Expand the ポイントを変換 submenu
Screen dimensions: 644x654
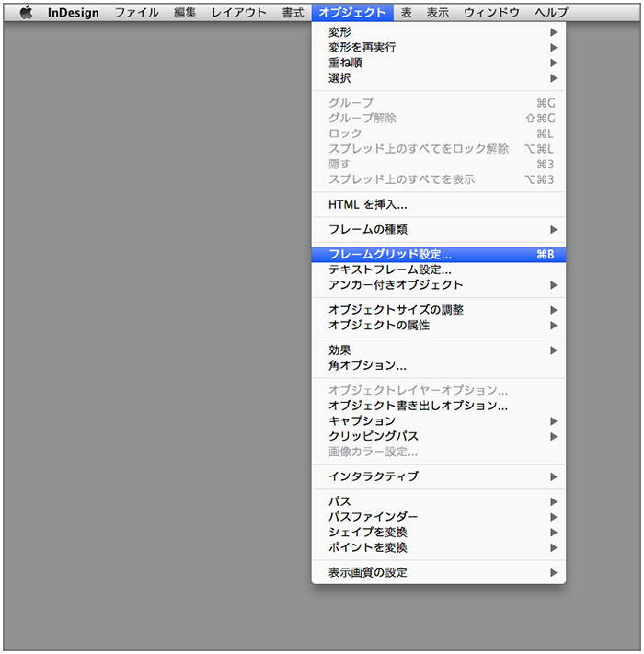(439, 547)
